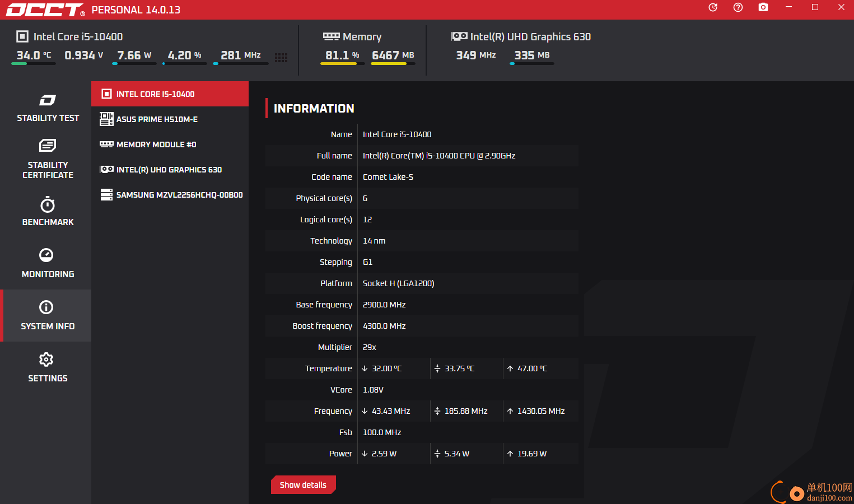The height and width of the screenshot is (504, 854).
Task: Click Full name value Intel(R) Core(TM) i5-10400 CPU
Action: click(439, 156)
